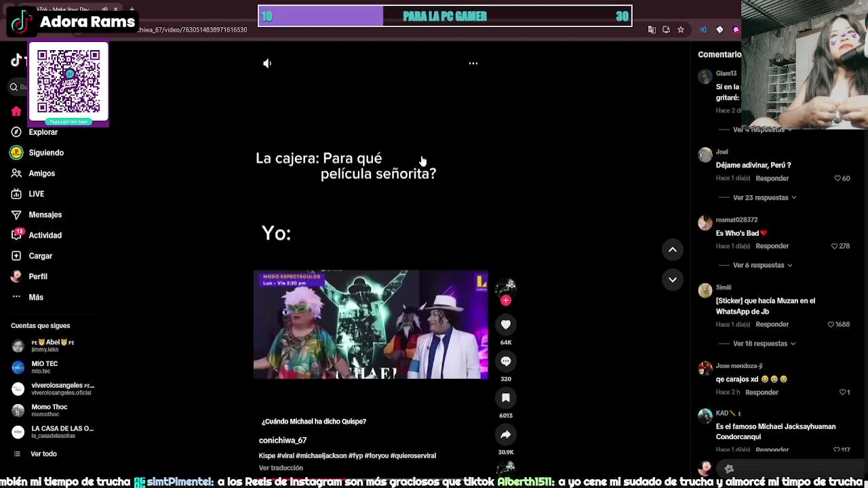Open Amigos in the sidebar

click(x=42, y=174)
